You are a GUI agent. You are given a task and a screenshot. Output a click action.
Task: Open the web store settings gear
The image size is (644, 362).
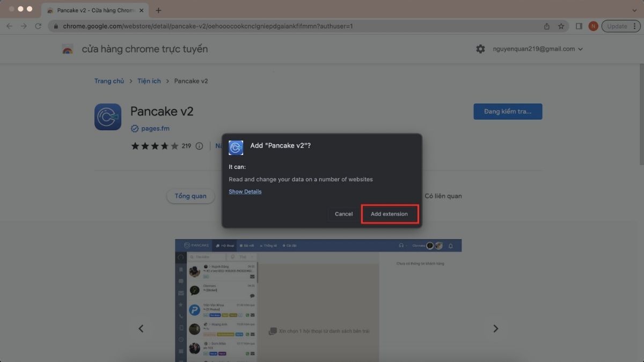tap(480, 49)
